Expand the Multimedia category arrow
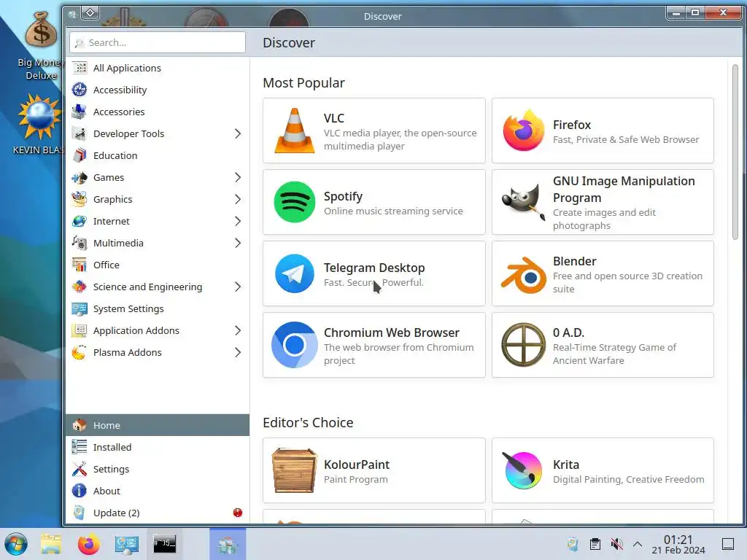The image size is (747, 560). (x=238, y=244)
